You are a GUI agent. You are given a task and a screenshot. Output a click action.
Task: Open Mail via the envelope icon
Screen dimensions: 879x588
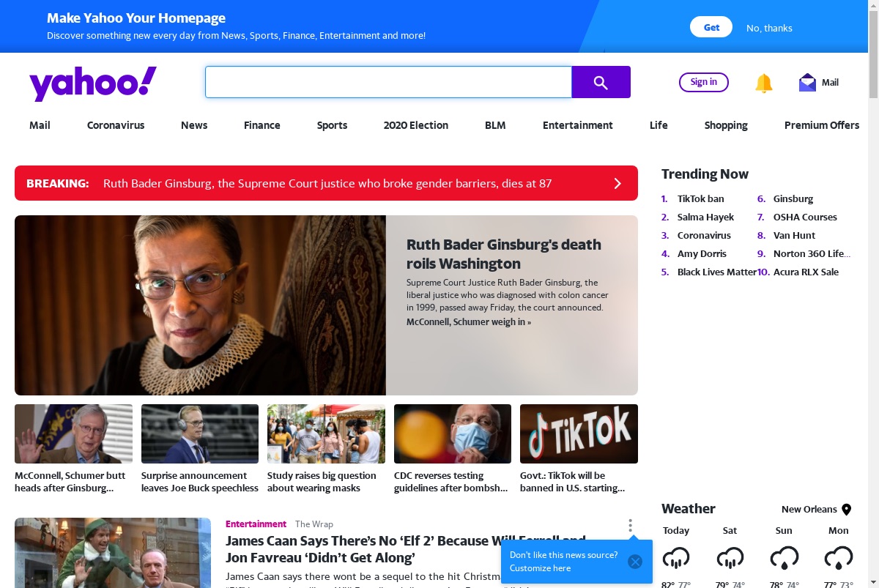click(807, 82)
